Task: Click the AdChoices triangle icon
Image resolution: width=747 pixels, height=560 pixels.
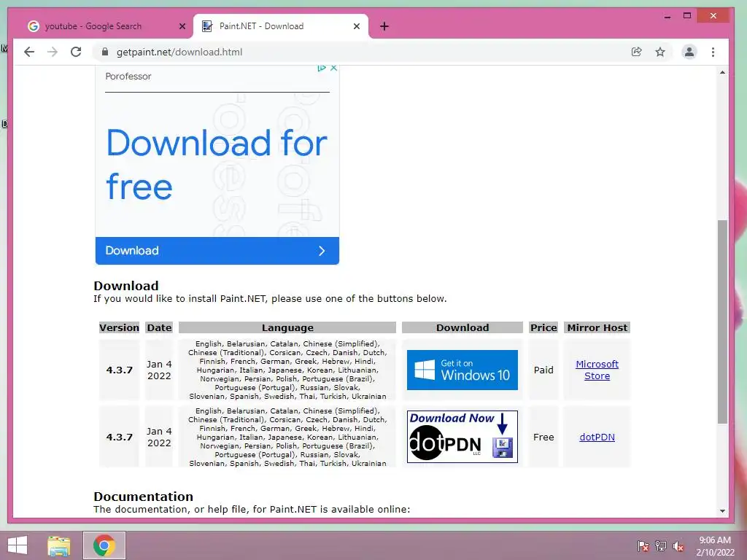Action: (322, 68)
